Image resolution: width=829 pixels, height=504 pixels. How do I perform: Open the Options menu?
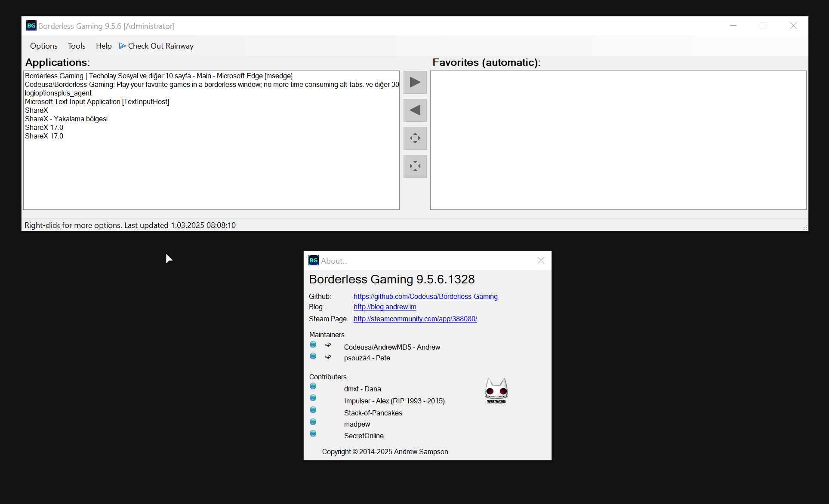click(x=43, y=46)
